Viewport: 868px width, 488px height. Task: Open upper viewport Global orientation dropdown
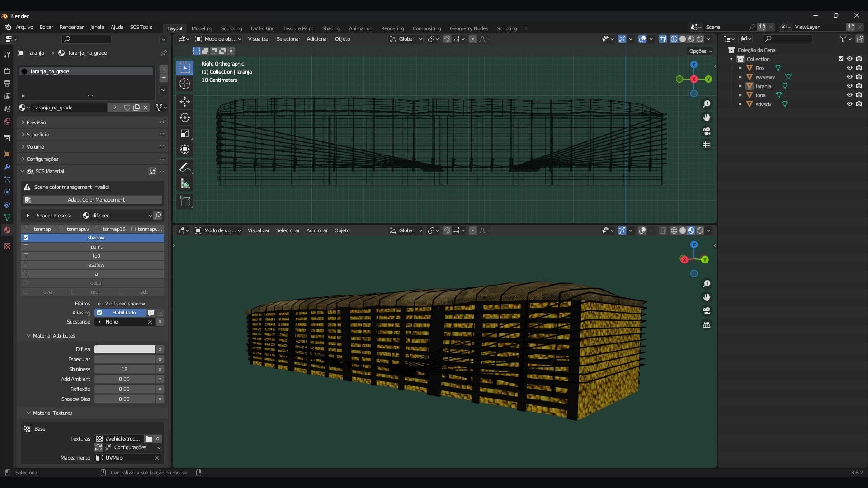coord(406,39)
